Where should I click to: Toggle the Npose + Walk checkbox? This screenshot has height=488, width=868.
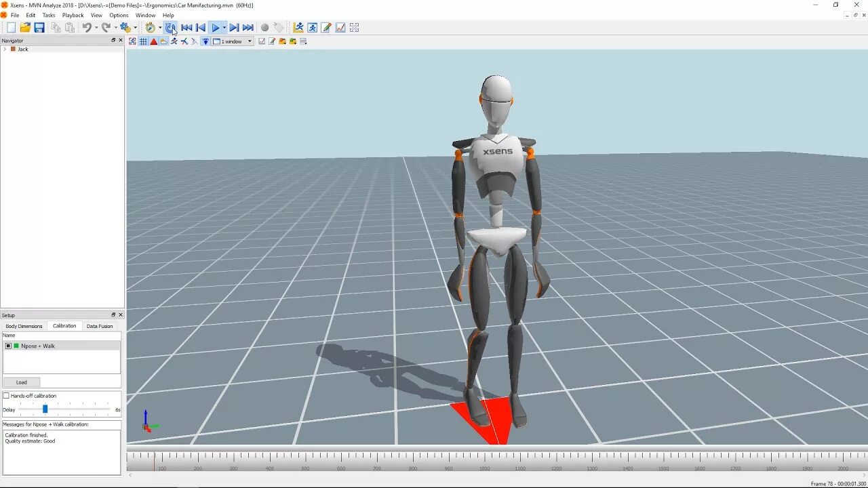[x=8, y=346]
